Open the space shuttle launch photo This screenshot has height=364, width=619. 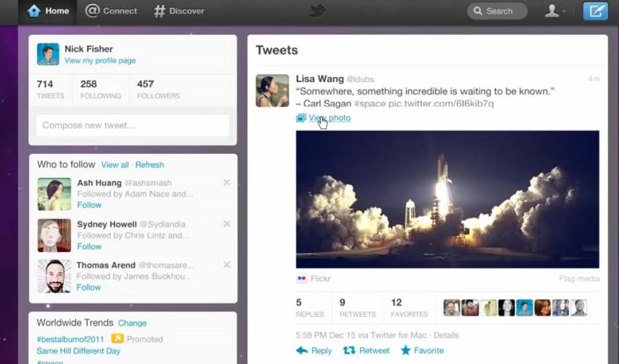coord(447,199)
